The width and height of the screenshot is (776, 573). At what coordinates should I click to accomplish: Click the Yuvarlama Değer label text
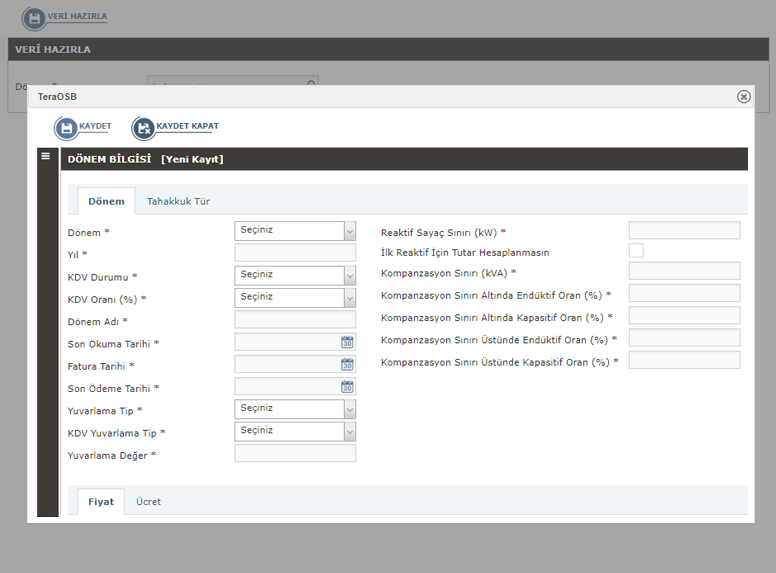pos(112,456)
